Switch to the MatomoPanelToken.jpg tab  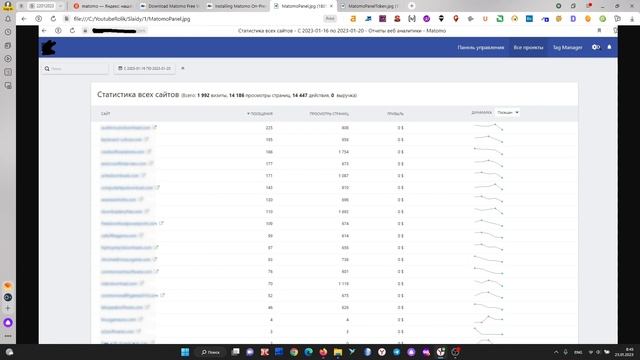[370, 6]
